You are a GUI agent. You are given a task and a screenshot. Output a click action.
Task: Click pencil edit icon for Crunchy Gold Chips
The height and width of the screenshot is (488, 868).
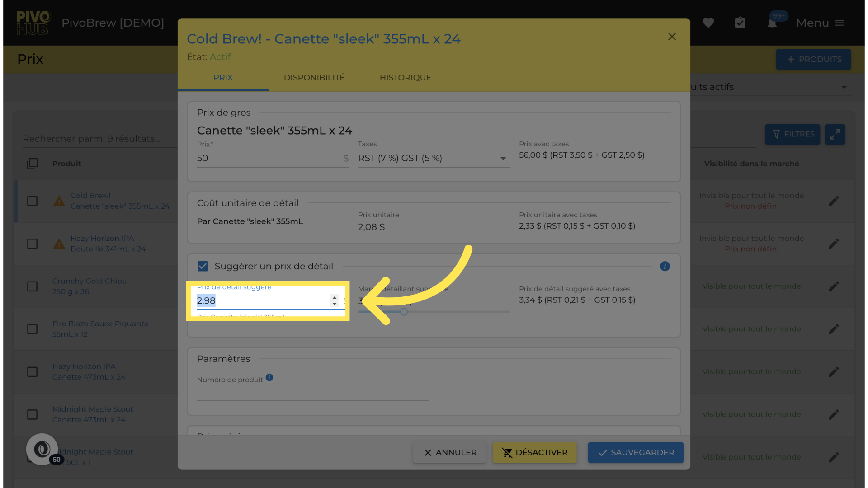tap(834, 286)
